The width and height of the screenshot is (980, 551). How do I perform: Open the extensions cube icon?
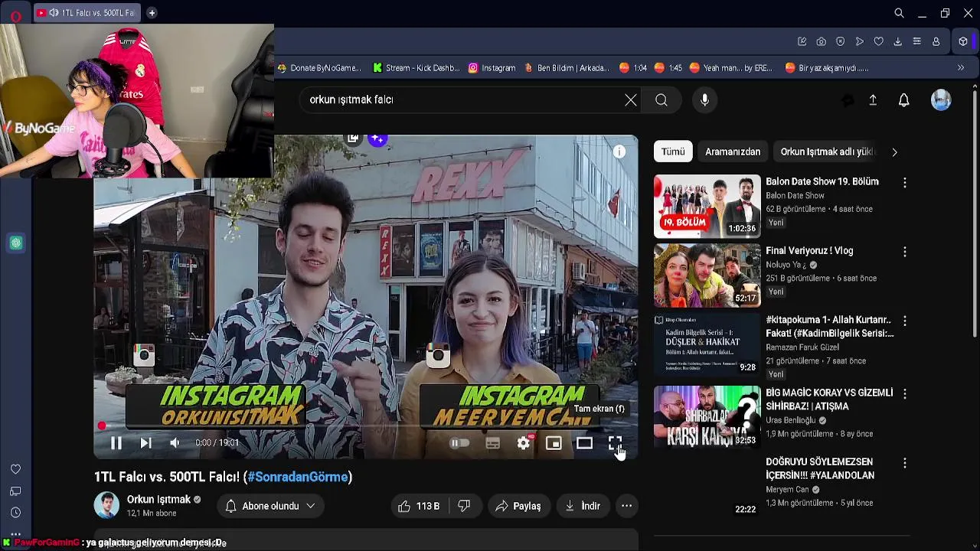[x=963, y=41]
